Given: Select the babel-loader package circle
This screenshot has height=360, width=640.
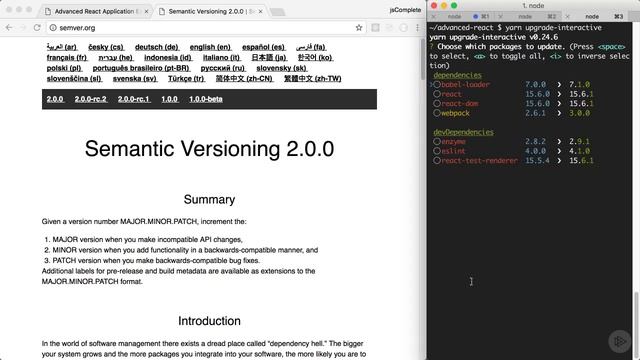Looking at the screenshot, I should 437,84.
